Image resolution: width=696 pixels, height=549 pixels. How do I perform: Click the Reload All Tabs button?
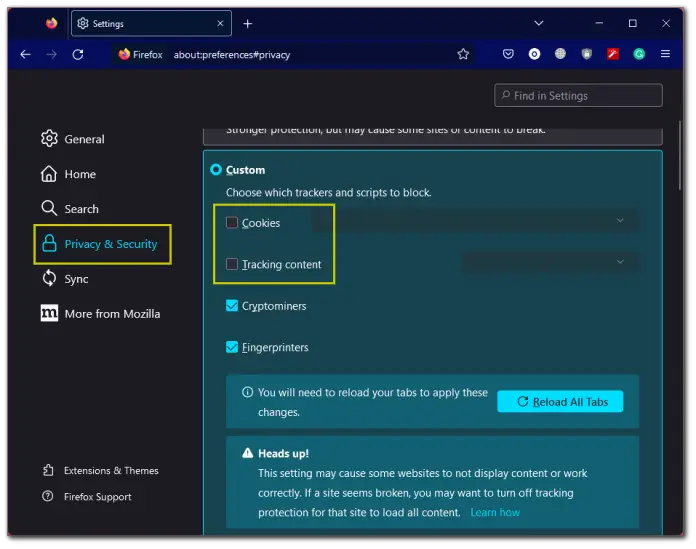point(560,402)
